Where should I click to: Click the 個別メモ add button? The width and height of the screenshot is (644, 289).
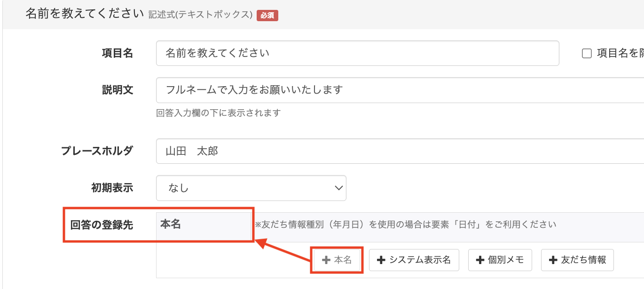point(500,260)
